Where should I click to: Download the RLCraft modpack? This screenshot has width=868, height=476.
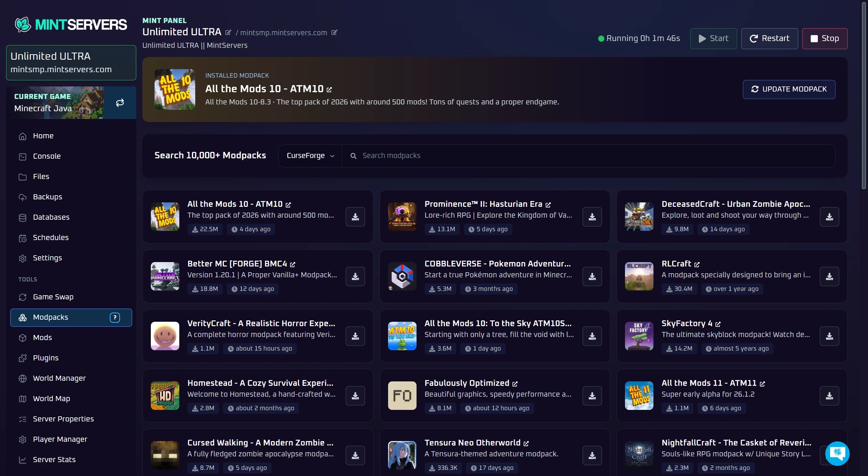pos(829,276)
